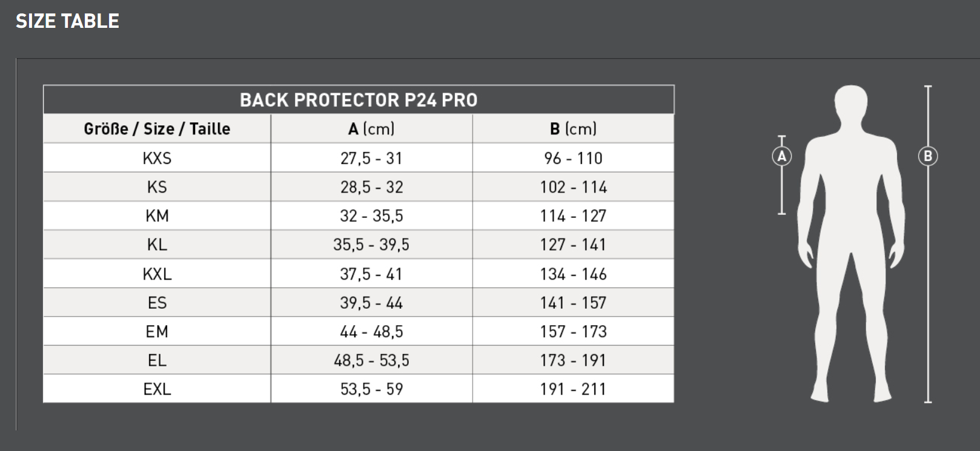Click the 96 - 110 height cell
Image resolution: width=980 pixels, height=451 pixels.
click(x=573, y=158)
